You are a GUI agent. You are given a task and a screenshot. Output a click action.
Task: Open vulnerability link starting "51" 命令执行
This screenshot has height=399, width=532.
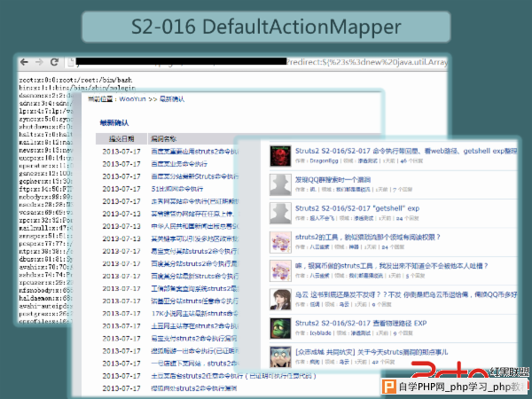point(177,189)
